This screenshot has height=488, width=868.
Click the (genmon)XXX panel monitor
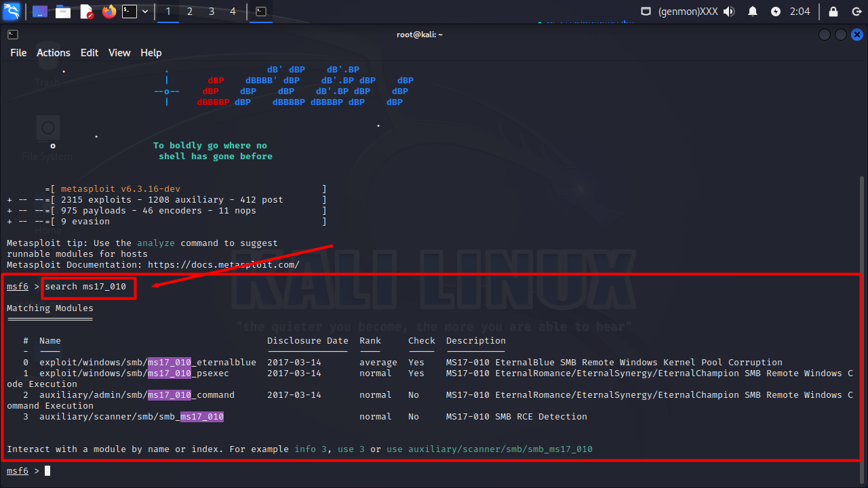688,12
